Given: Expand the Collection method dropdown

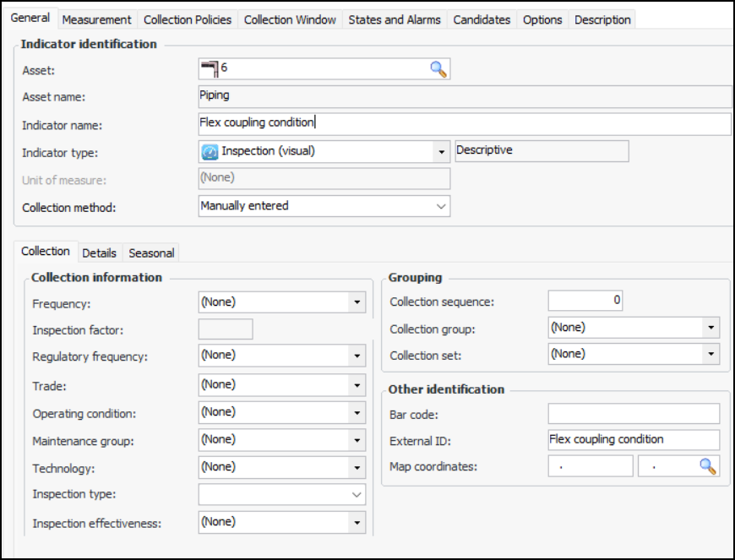Looking at the screenshot, I should (440, 206).
